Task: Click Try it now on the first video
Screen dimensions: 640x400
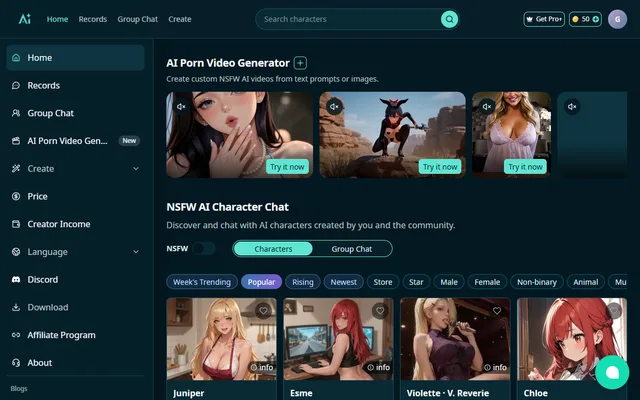Action: tap(287, 167)
